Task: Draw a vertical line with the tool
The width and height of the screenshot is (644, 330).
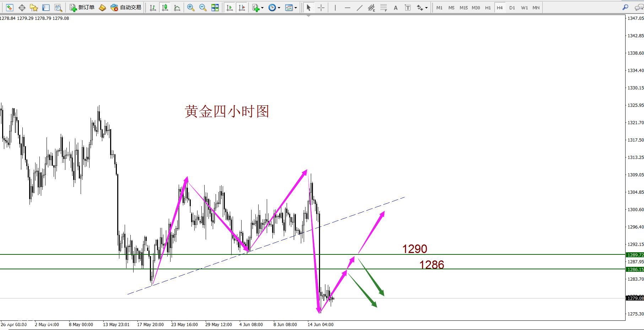Action: point(335,7)
